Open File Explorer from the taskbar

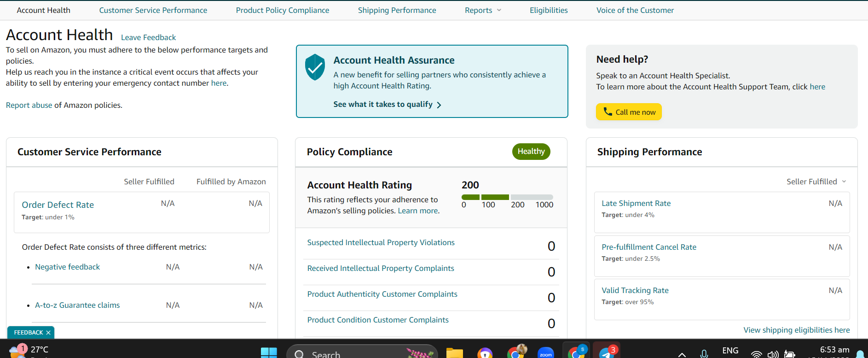(454, 353)
